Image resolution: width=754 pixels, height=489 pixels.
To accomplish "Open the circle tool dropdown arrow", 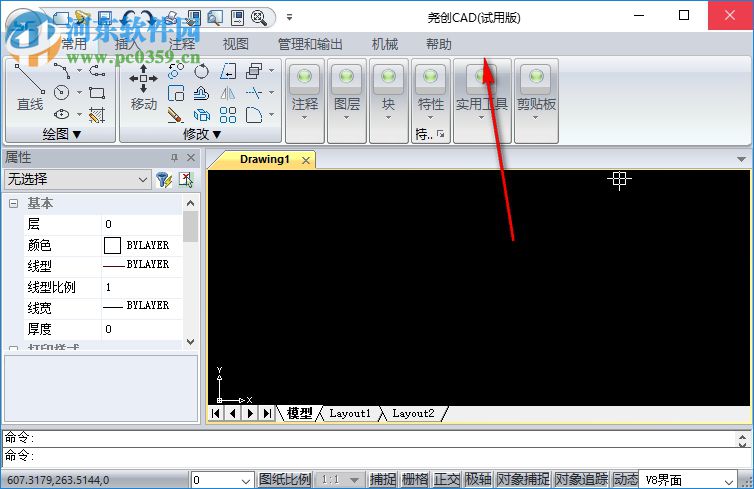I will (x=79, y=92).
